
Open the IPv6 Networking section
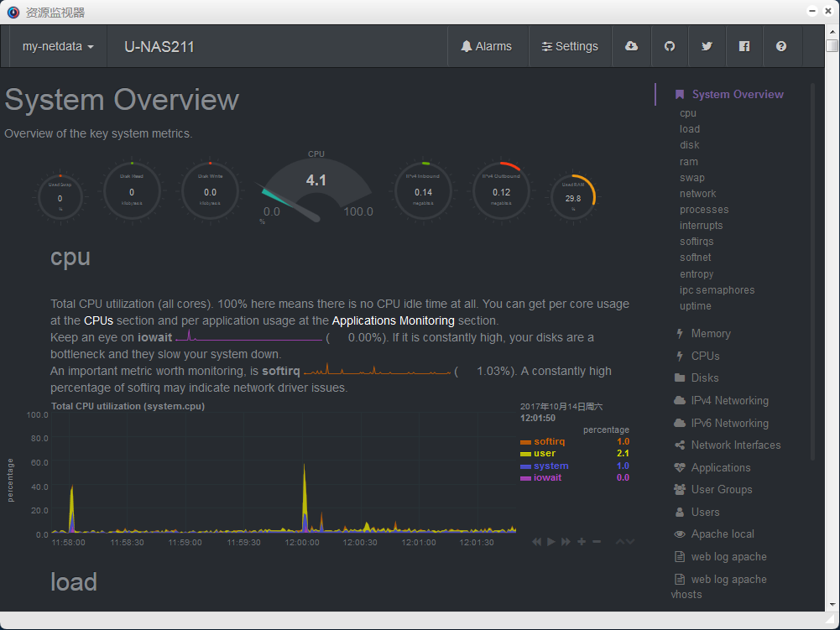721,423
